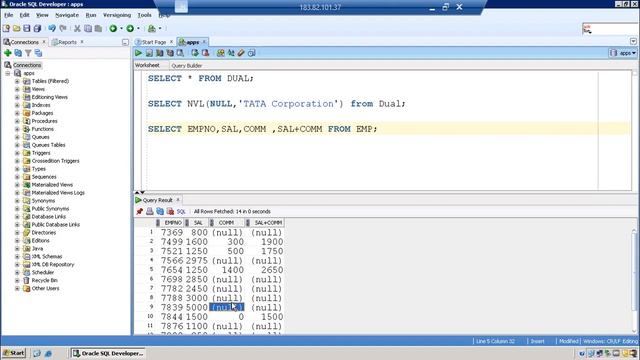Switch to the Reports tab
Viewport: 640px width, 360px height.
(x=67, y=42)
